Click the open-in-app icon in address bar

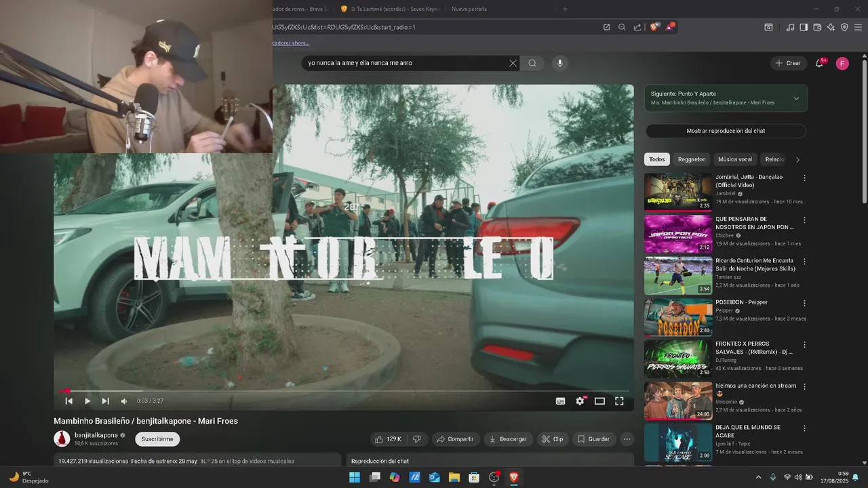pos(606,27)
